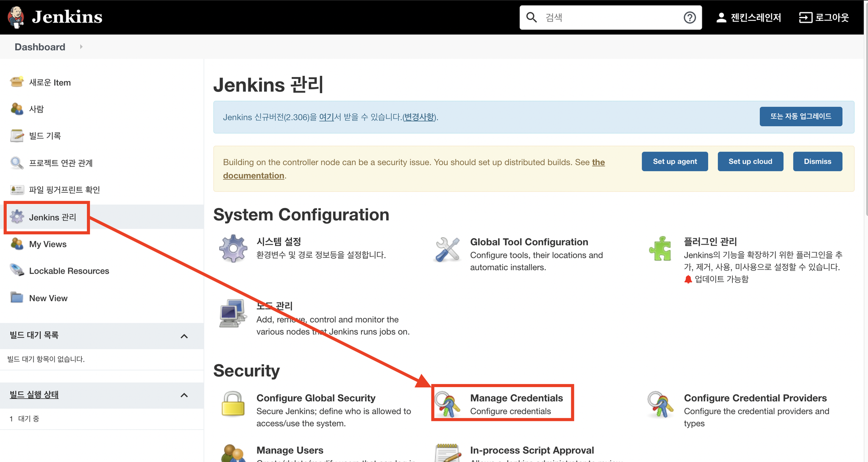Click the 프로젝트 연관 관계 magnifier icon
The height and width of the screenshot is (462, 868).
(17, 163)
